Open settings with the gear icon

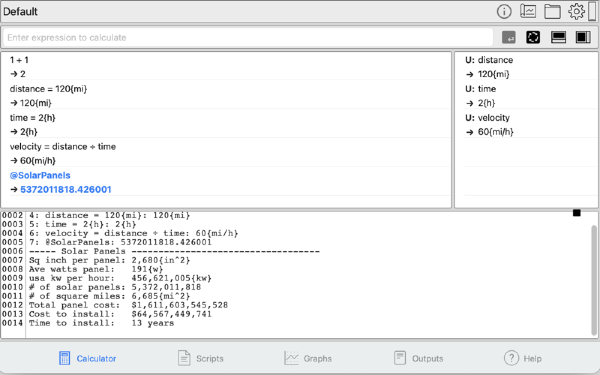click(x=576, y=11)
